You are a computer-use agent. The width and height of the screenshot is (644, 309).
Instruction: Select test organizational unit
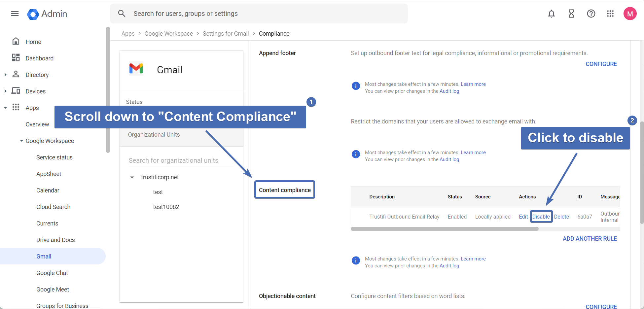158,192
